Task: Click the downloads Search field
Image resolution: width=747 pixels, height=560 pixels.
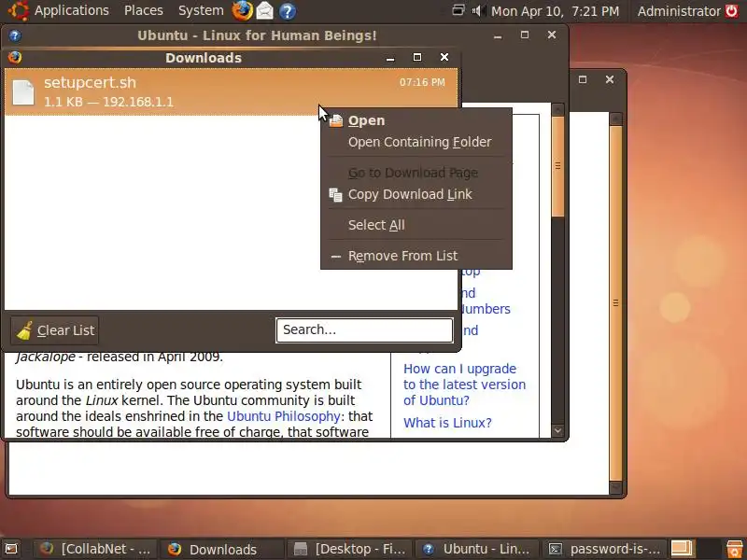Action: [364, 330]
